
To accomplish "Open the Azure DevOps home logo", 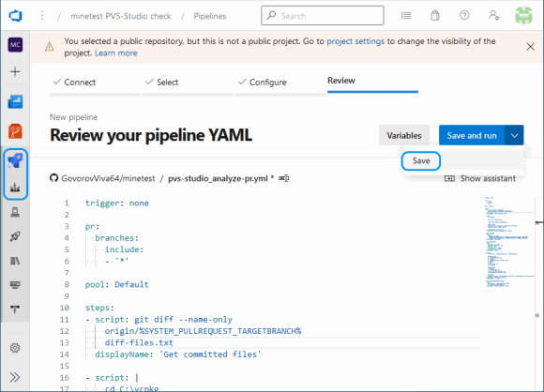I will 15,16.
